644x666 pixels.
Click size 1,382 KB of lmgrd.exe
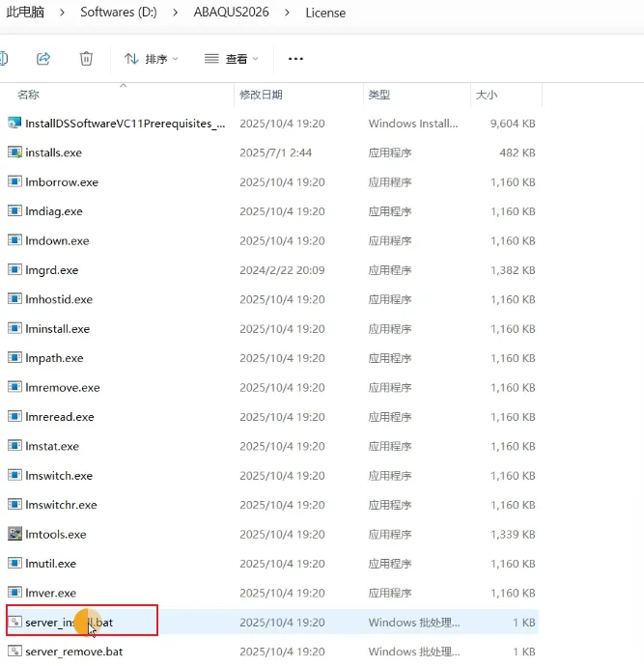click(x=513, y=270)
